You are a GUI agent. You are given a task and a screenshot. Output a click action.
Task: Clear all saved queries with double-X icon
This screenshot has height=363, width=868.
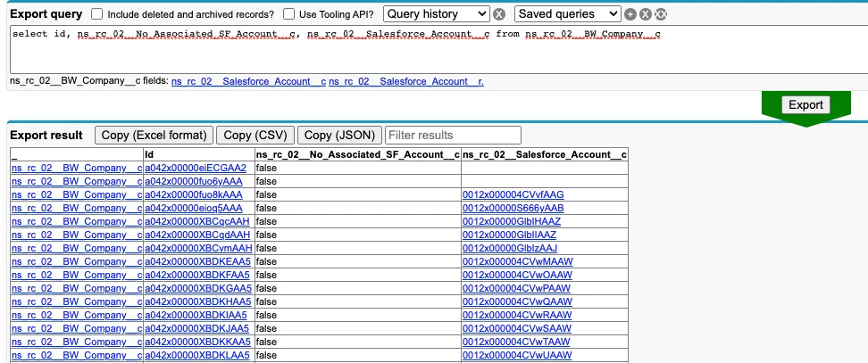tap(661, 14)
